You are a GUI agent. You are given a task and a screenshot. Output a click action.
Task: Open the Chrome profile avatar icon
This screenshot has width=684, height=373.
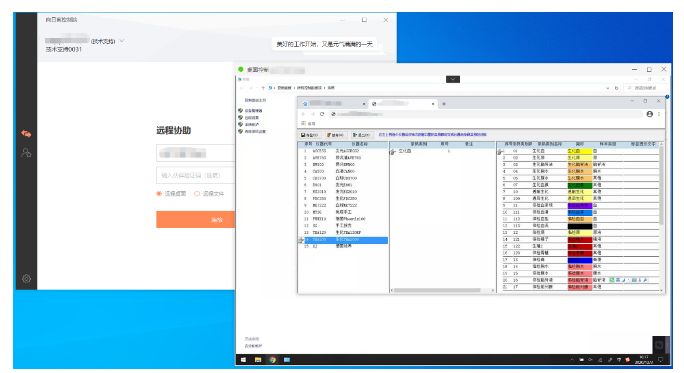(x=650, y=114)
